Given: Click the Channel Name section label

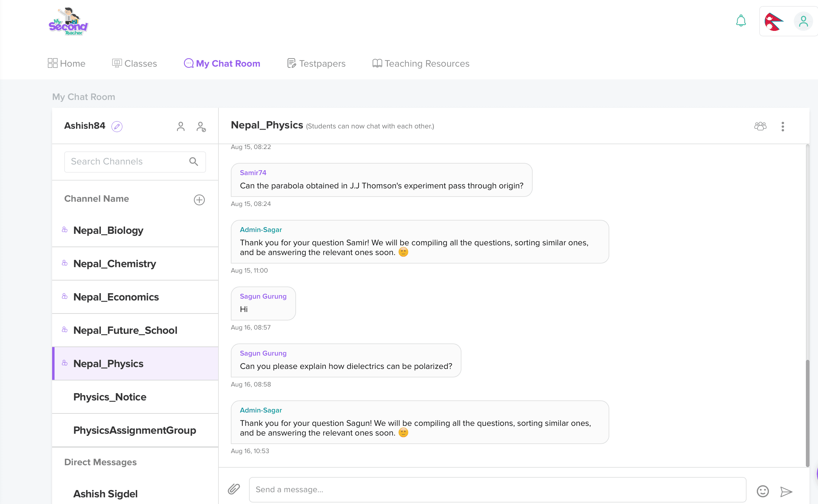Looking at the screenshot, I should [97, 199].
